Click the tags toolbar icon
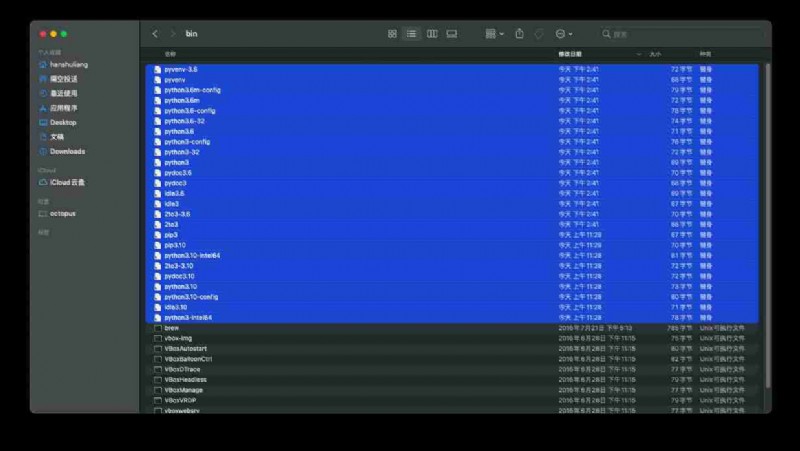Screen dimensions: 800x451 tap(539, 34)
